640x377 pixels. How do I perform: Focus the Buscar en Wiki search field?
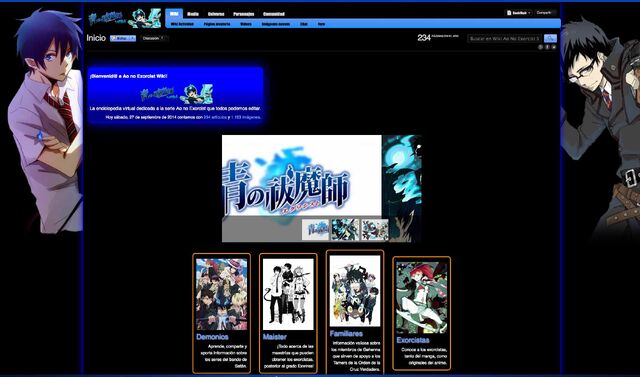coord(504,38)
